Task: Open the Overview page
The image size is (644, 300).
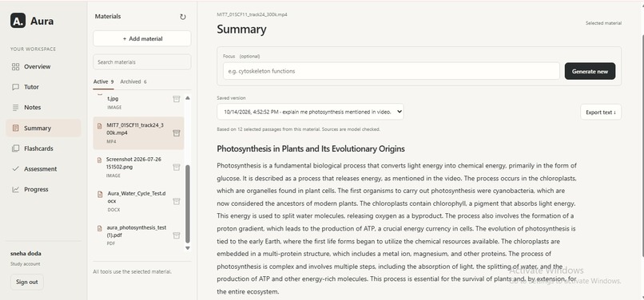Action: point(43,66)
